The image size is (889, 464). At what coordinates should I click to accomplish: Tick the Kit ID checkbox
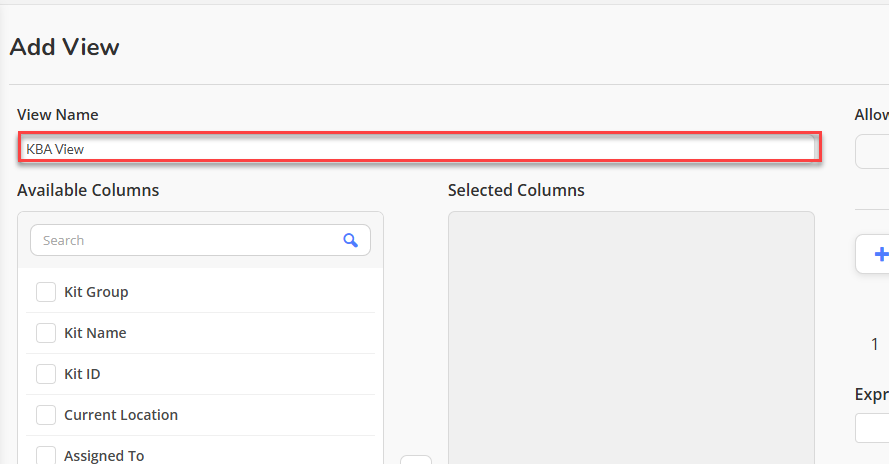coord(46,374)
